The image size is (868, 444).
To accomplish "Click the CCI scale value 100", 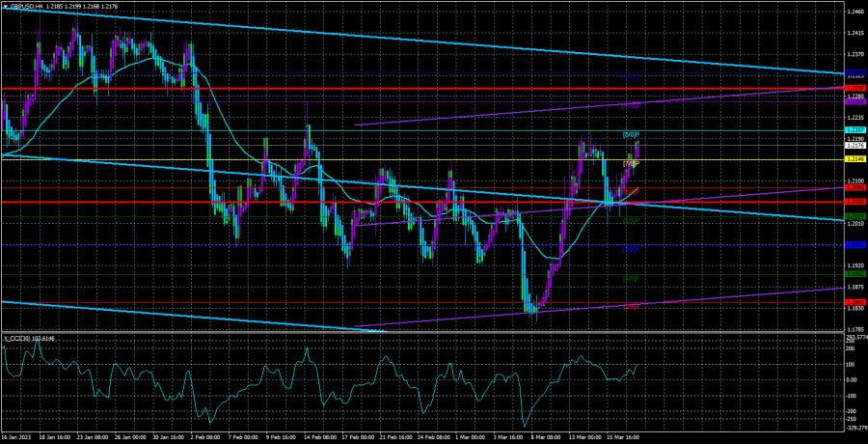I will click(852, 364).
